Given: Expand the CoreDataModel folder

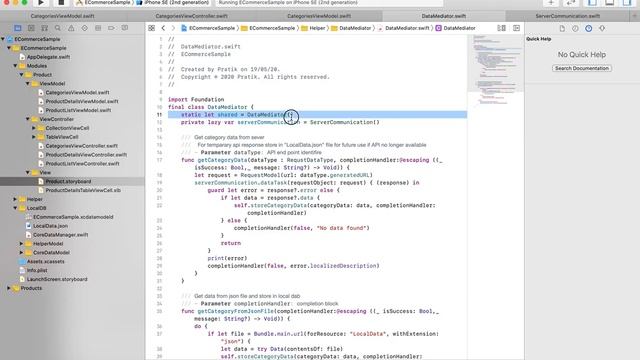Looking at the screenshot, I should tap(21, 253).
